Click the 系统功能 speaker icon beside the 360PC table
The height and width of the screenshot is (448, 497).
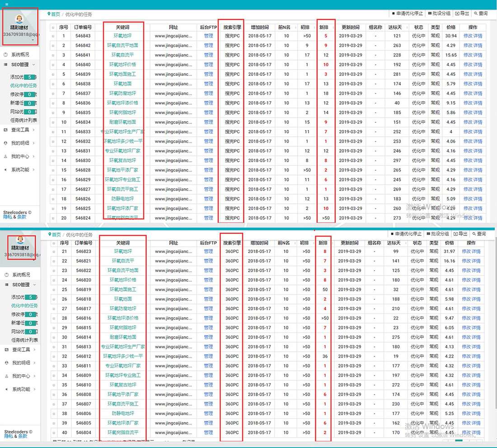point(6,389)
